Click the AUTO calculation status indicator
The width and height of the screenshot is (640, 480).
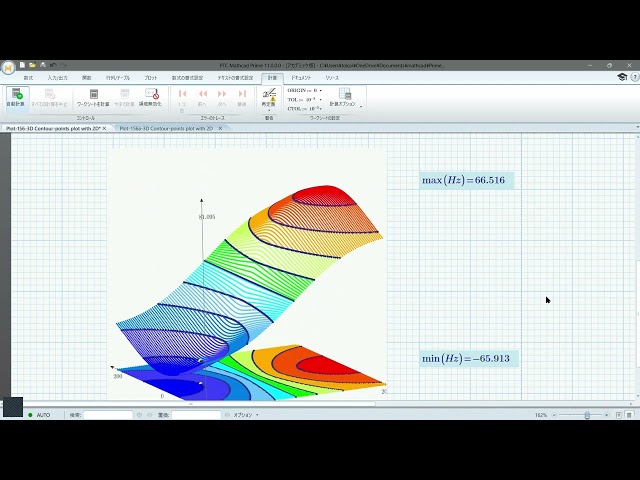(40, 415)
